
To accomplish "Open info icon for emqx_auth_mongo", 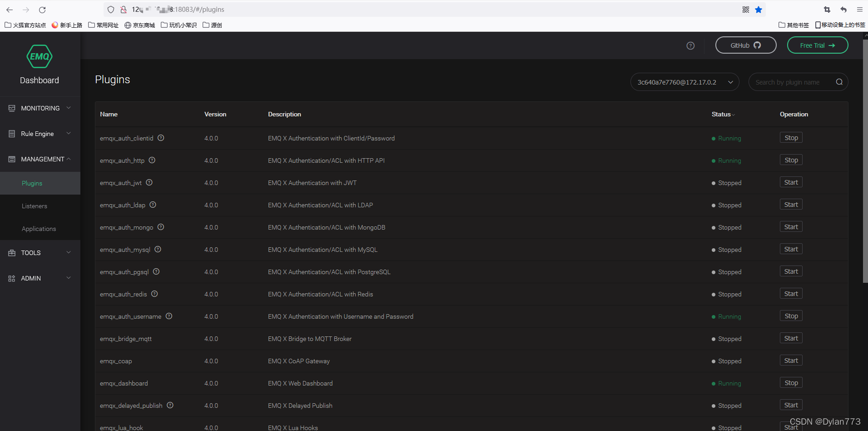I will (x=161, y=227).
